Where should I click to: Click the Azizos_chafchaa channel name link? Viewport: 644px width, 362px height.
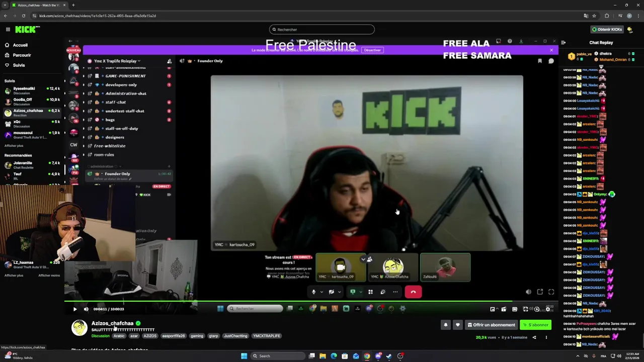112,323
